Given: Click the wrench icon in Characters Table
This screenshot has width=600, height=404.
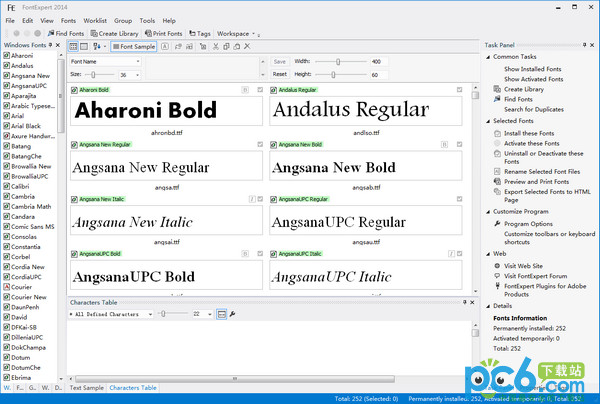Looking at the screenshot, I should [233, 314].
